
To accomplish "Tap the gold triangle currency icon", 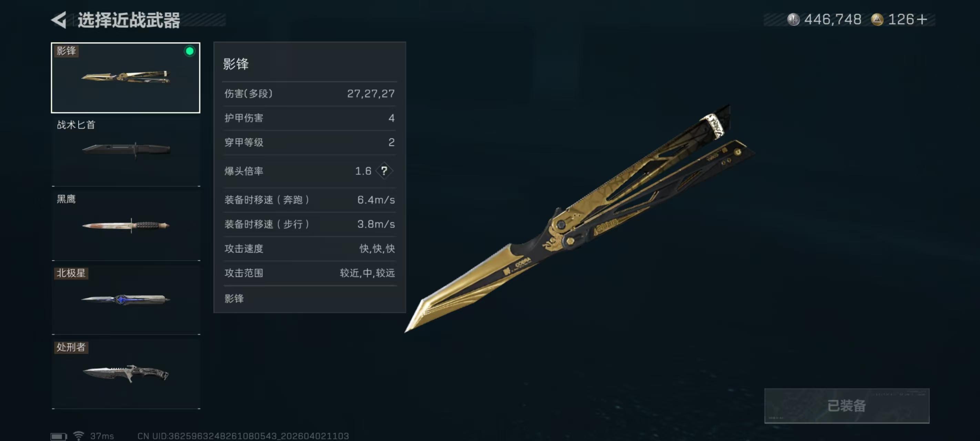I will (877, 19).
